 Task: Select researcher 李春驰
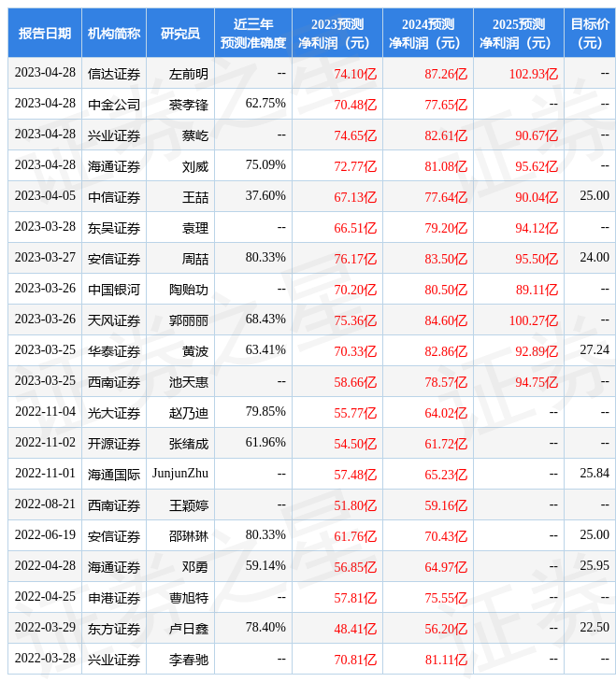[189, 661]
